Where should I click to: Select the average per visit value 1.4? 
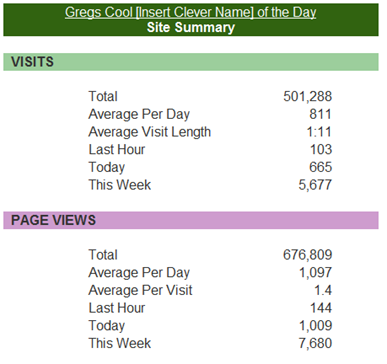[323, 290]
